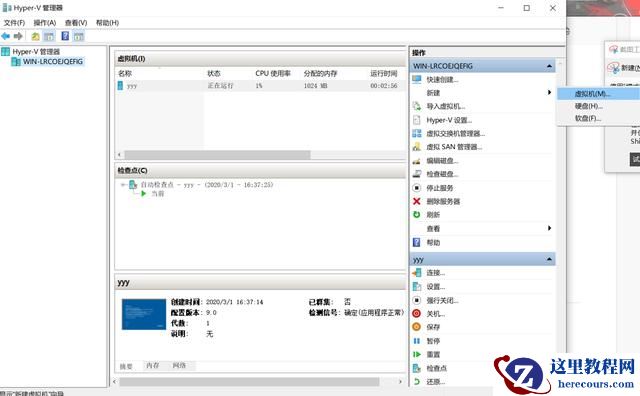640x396 pixels.
Task: Open the 帮助(H) menu
Action: (x=107, y=23)
